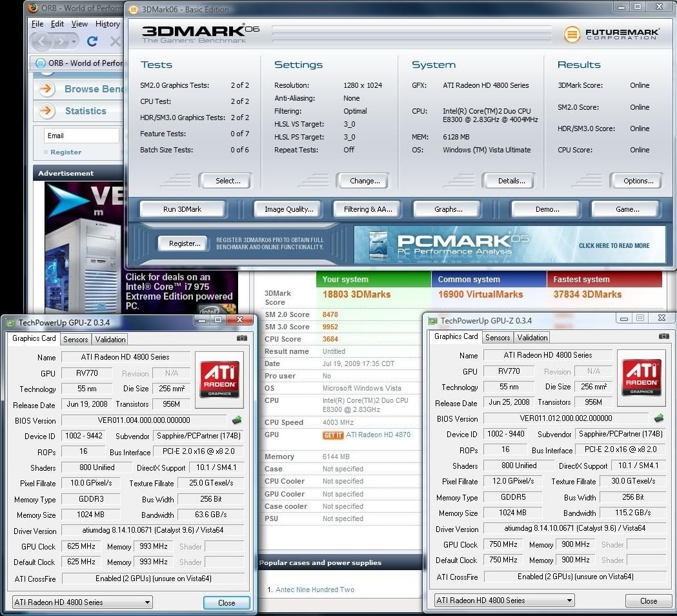The width and height of the screenshot is (677, 616).
Task: Close the left GPU-Z window with its Close button
Action: point(227,602)
